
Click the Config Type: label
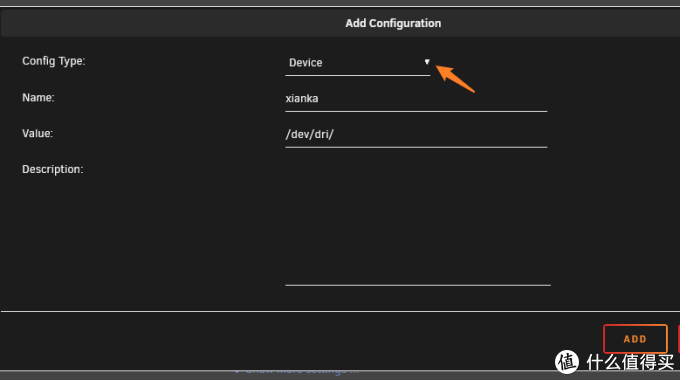pyautogui.click(x=54, y=61)
